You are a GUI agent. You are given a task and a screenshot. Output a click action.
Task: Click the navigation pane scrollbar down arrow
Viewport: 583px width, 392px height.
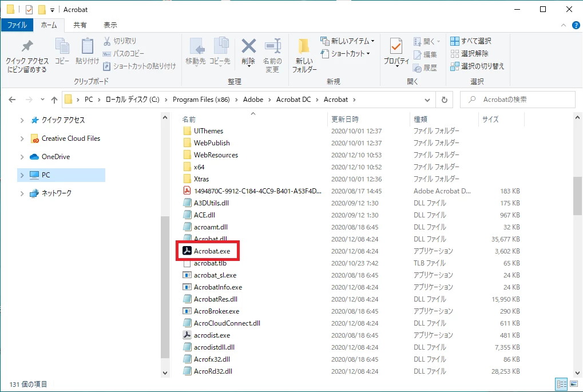click(x=165, y=373)
